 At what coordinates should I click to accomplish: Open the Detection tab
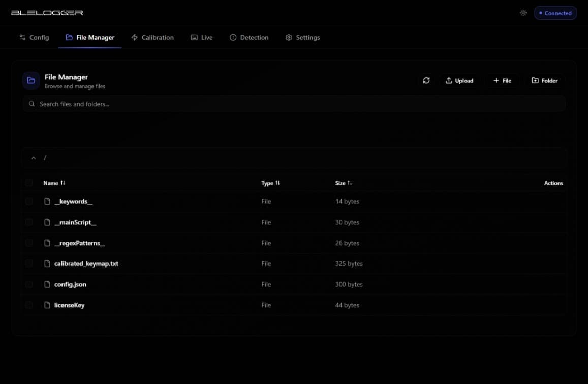coord(249,37)
